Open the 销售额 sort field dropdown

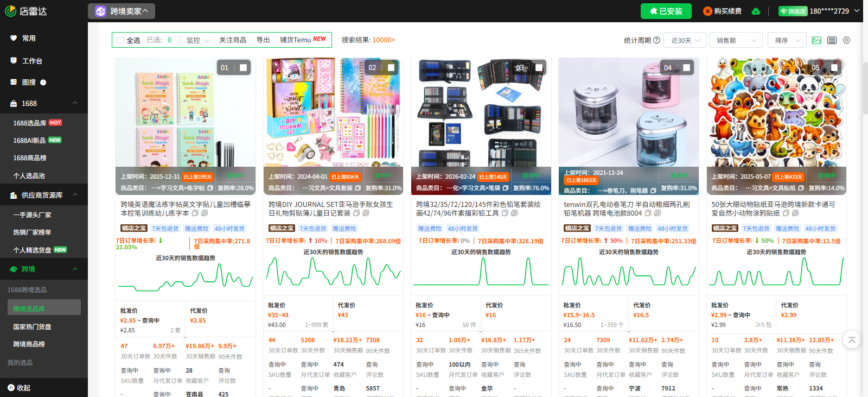pos(736,40)
